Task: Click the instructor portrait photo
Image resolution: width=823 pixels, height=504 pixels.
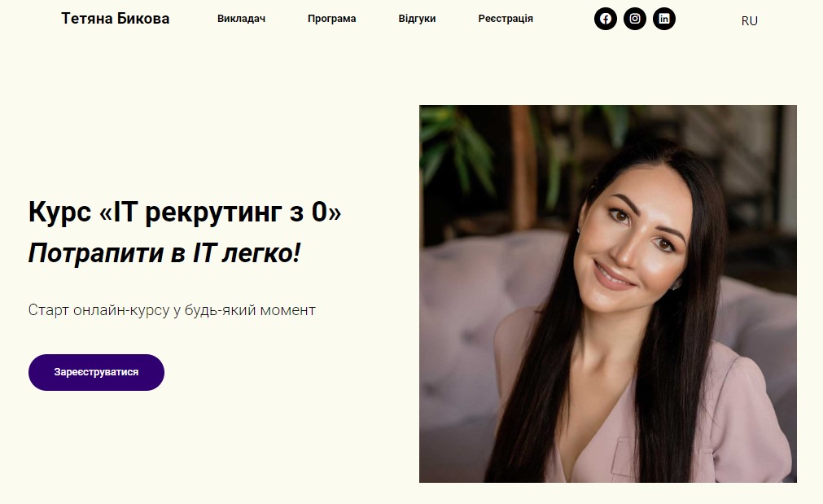Action: (x=608, y=294)
